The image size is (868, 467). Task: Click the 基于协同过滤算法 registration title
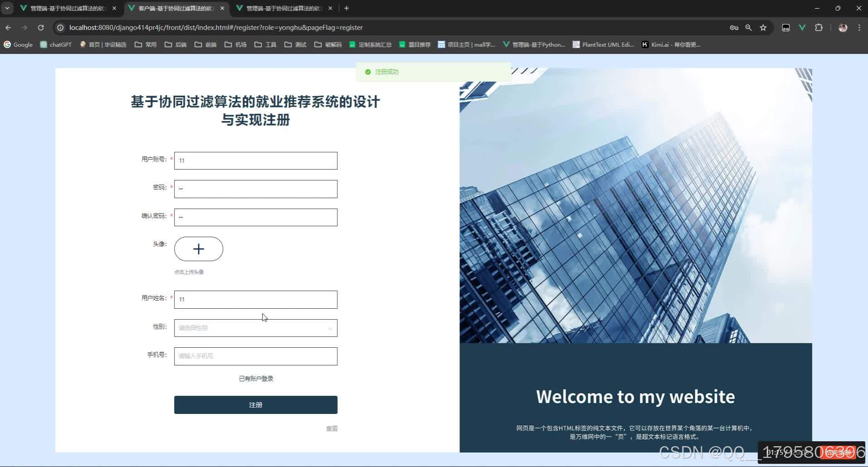[255, 111]
